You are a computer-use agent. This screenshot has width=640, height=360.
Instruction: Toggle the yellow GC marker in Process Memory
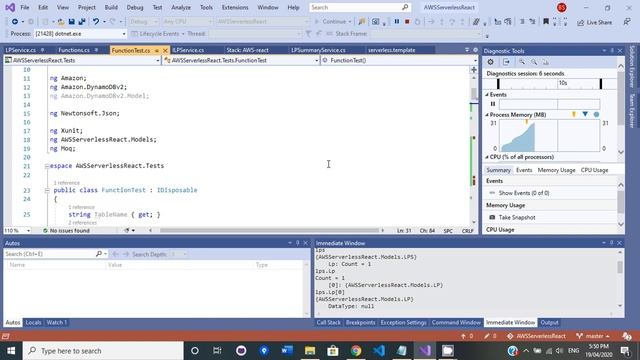click(573, 115)
